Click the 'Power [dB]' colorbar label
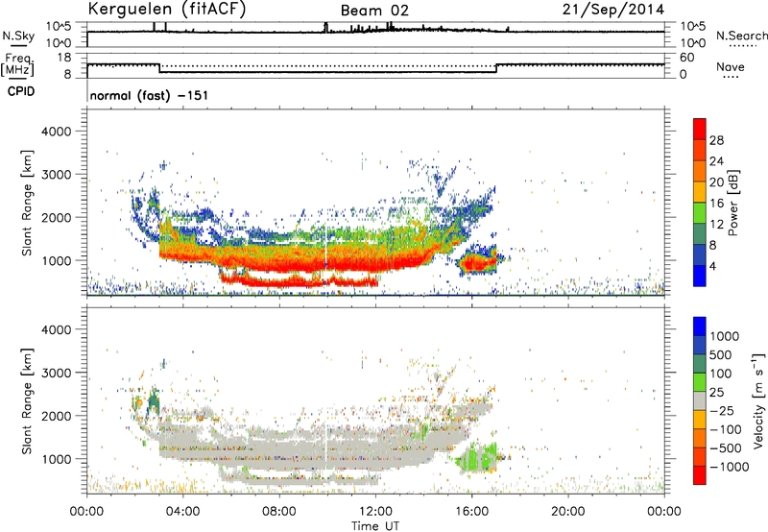The height and width of the screenshot is (532, 768). pyautogui.click(x=732, y=203)
